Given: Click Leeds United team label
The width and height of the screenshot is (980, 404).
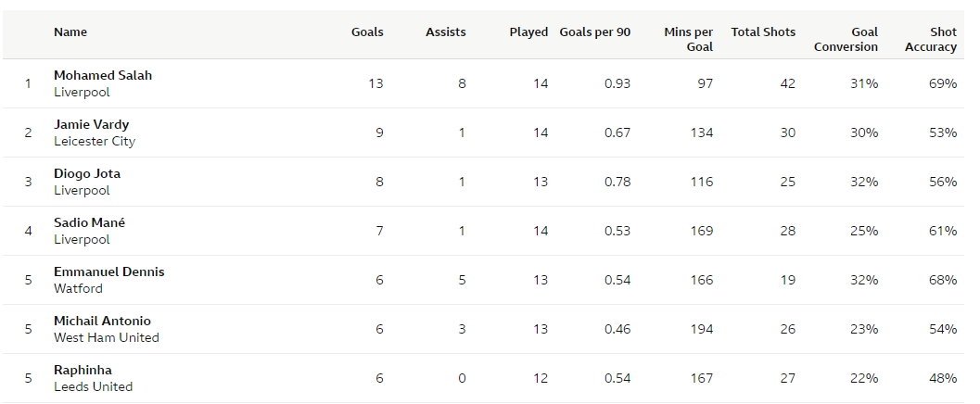Looking at the screenshot, I should (x=93, y=386).
